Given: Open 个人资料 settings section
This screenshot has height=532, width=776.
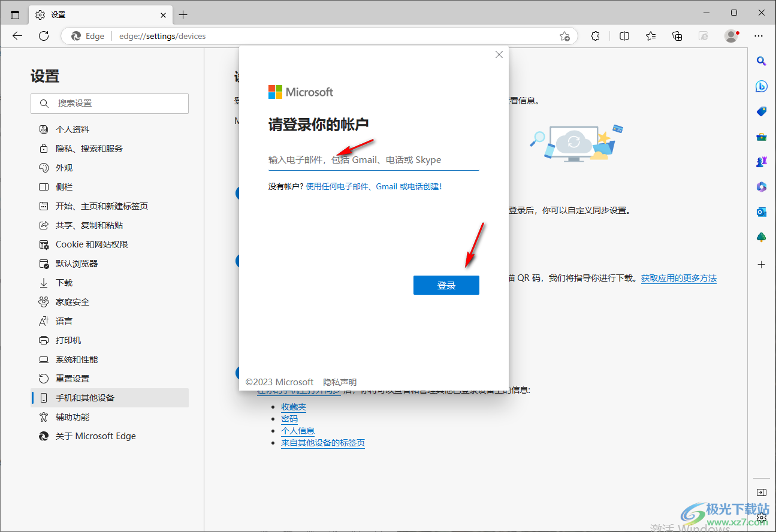Looking at the screenshot, I should (x=110, y=129).
